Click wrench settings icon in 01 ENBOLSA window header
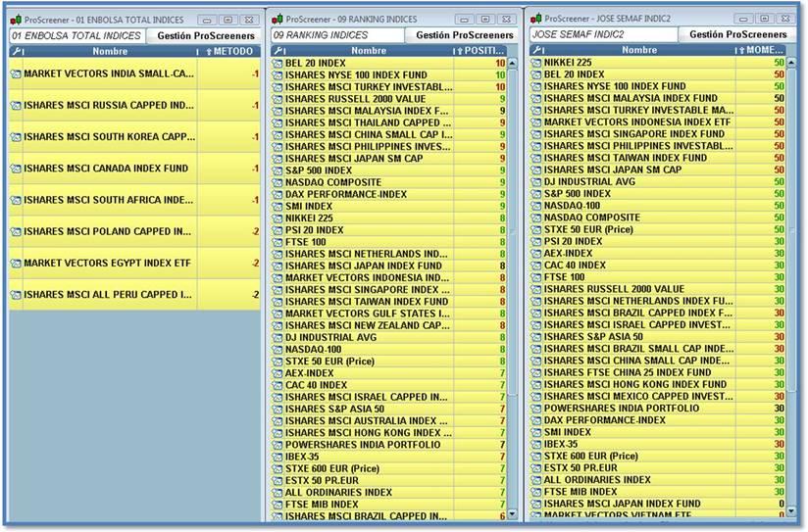The image size is (808, 532). (18, 52)
